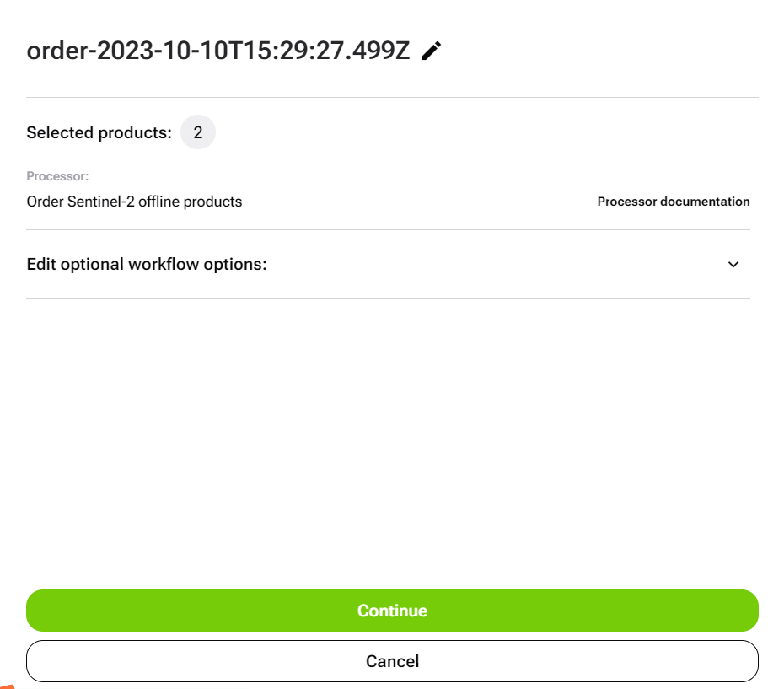The width and height of the screenshot is (784, 689).
Task: Expand the optional workflow options chevron
Action: pos(733,264)
